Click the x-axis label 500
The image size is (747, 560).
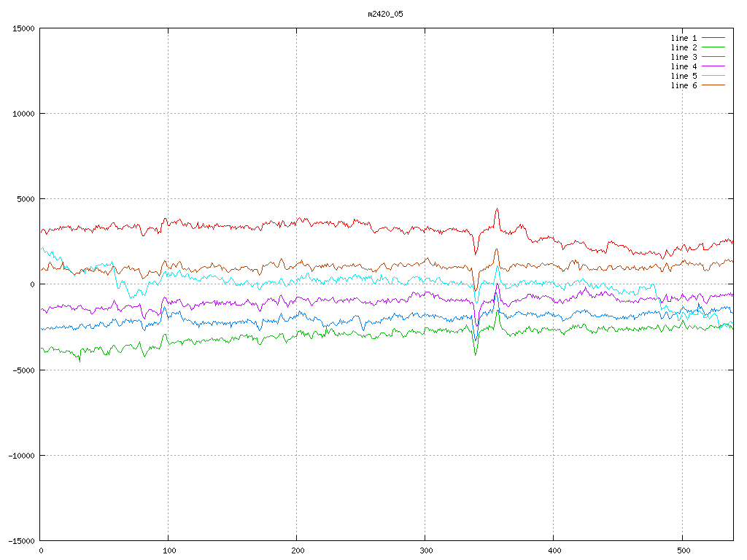point(683,551)
